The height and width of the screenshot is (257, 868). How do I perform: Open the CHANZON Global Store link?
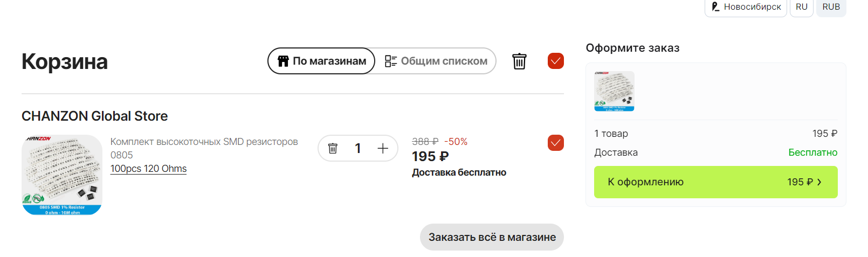click(x=94, y=116)
